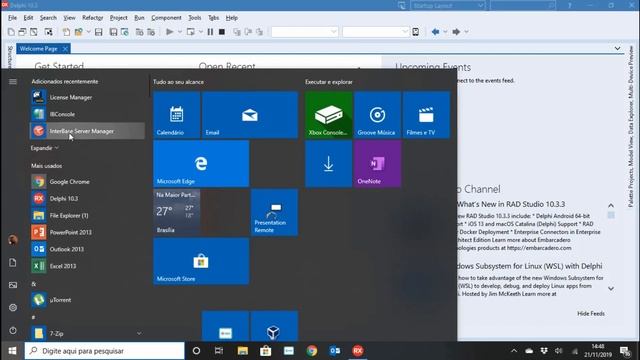
Task: Open the volume control in system tray
Action: (x=558, y=351)
